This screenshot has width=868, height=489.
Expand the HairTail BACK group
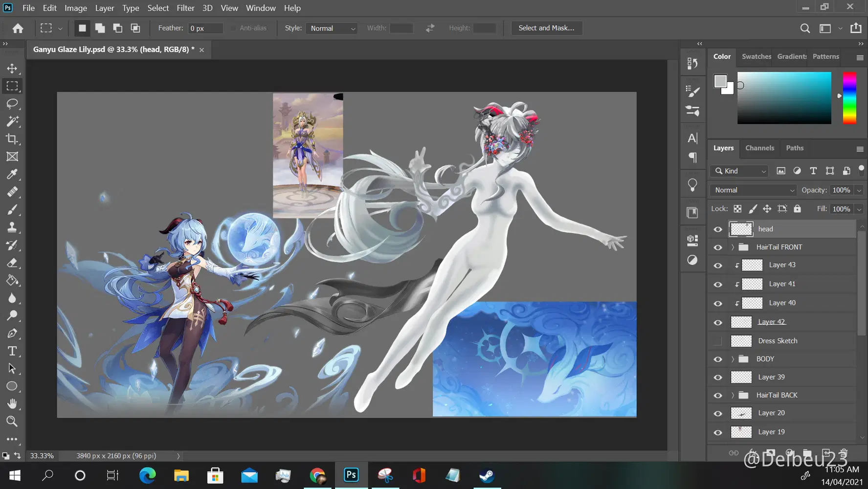pos(733,395)
